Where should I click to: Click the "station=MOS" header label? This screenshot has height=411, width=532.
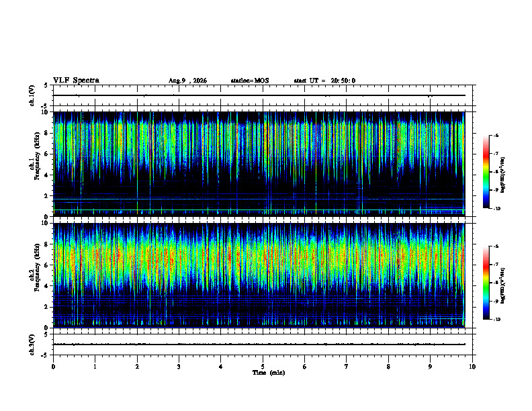(250, 81)
